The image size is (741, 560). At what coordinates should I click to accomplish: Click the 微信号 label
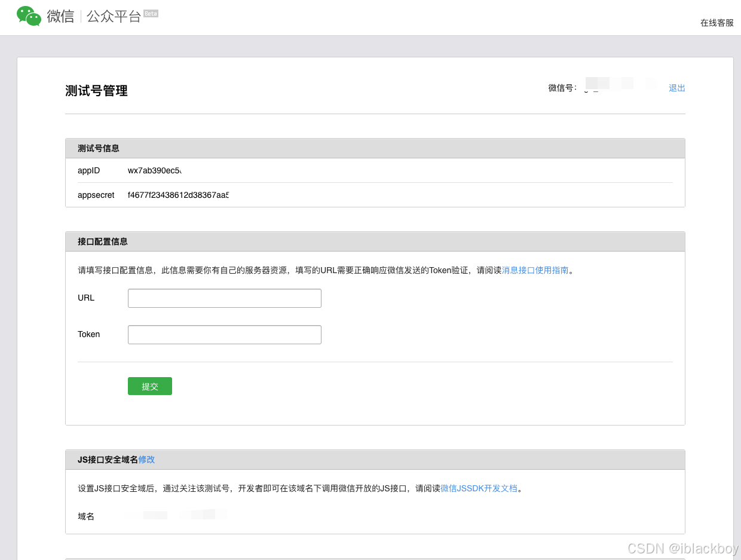click(x=562, y=88)
